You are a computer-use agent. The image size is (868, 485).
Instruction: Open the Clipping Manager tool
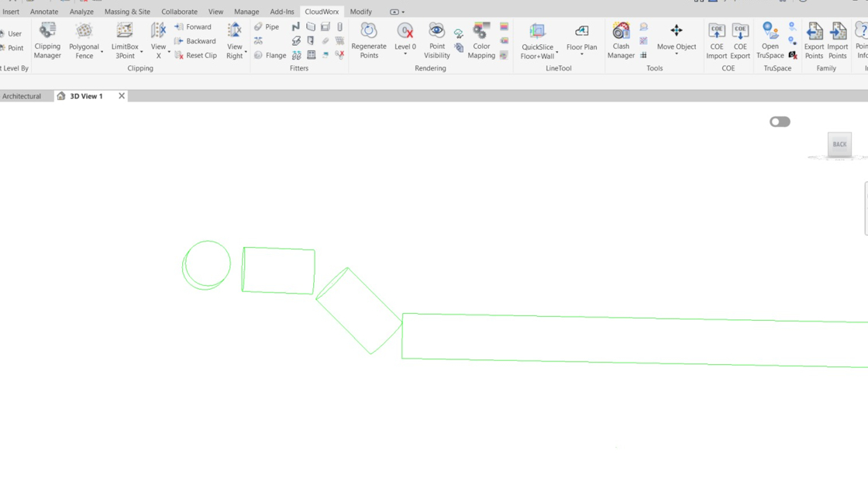coord(47,40)
